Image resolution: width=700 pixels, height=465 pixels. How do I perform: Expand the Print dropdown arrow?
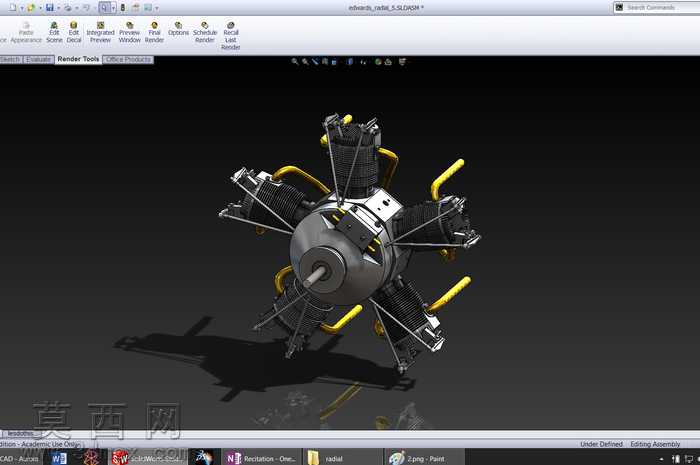click(x=77, y=8)
